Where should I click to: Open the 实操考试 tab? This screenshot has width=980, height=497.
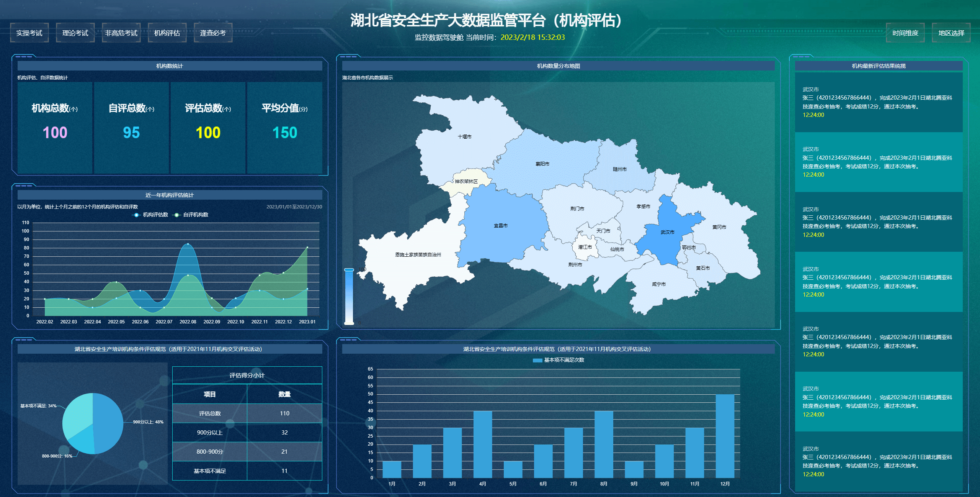pos(29,33)
